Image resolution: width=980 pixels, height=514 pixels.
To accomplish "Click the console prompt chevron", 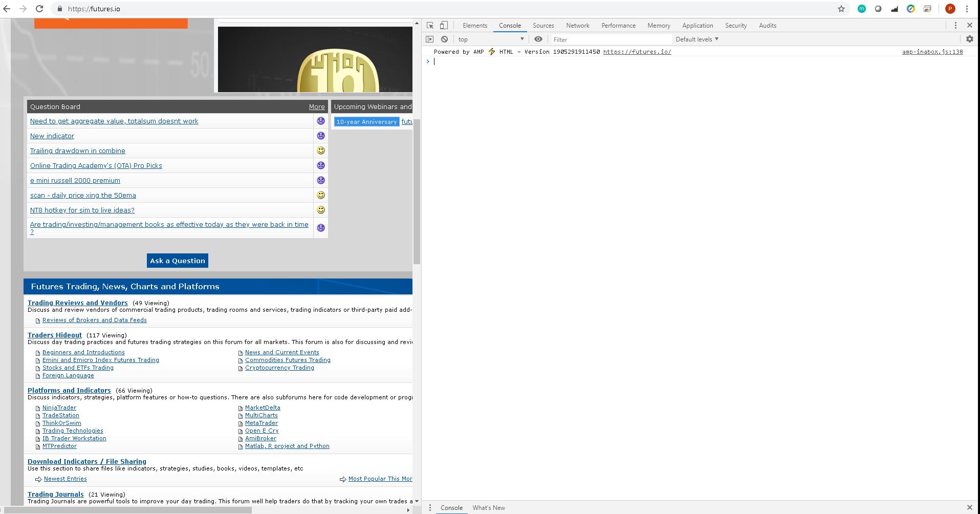I will [428, 61].
